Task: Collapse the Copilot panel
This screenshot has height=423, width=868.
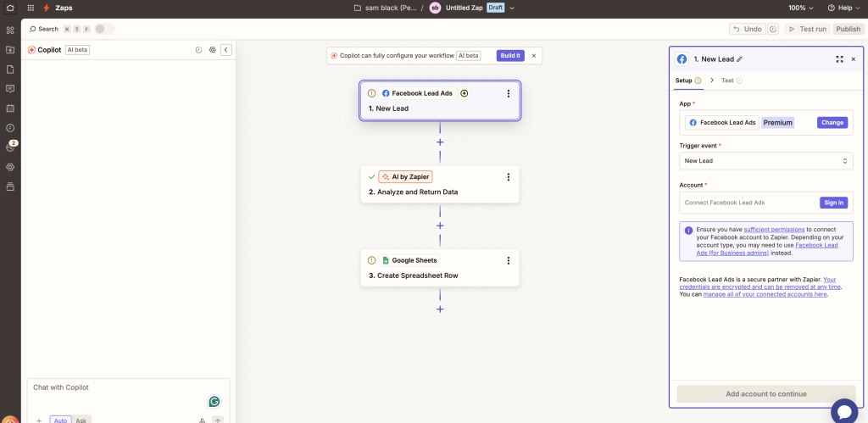Action: click(225, 50)
